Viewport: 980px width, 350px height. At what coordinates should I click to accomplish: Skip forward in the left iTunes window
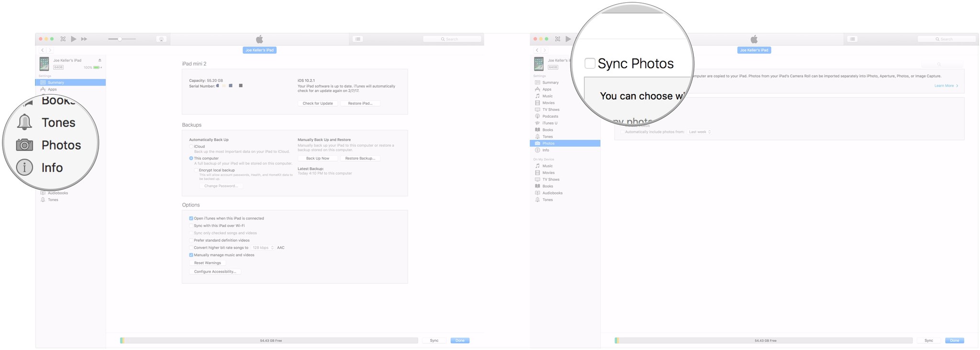coord(84,39)
